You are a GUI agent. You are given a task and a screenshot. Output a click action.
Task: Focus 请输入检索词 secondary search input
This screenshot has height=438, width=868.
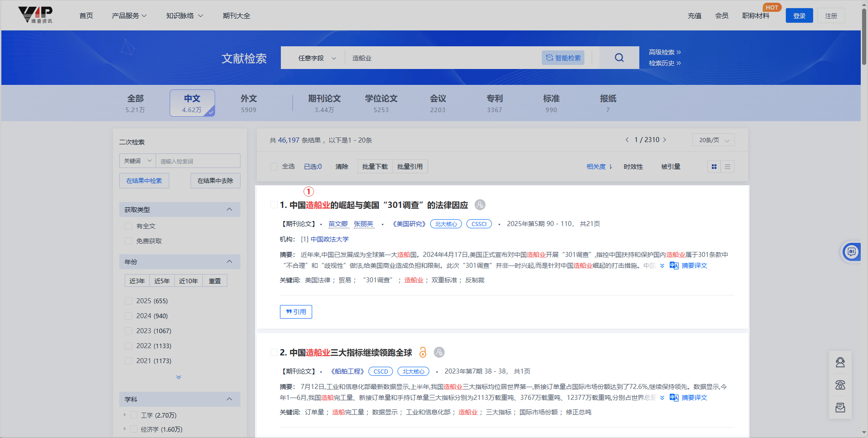tap(198, 161)
